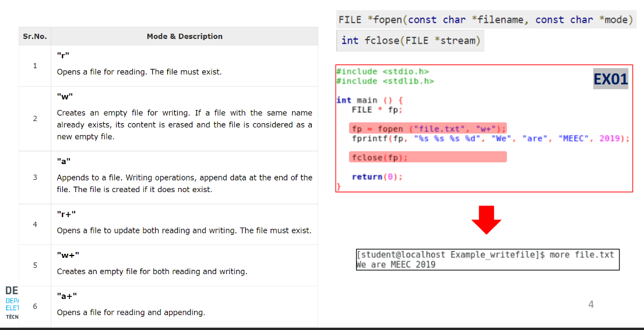644x330 pixels.
Task: Click the #include <stdio.h> line
Action: tap(382, 72)
